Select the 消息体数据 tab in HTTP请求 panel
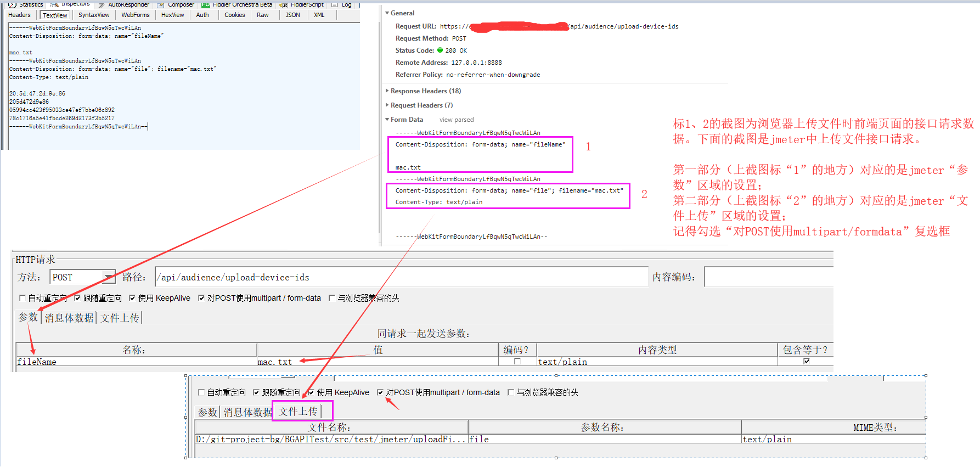This screenshot has width=980, height=467. click(x=69, y=318)
